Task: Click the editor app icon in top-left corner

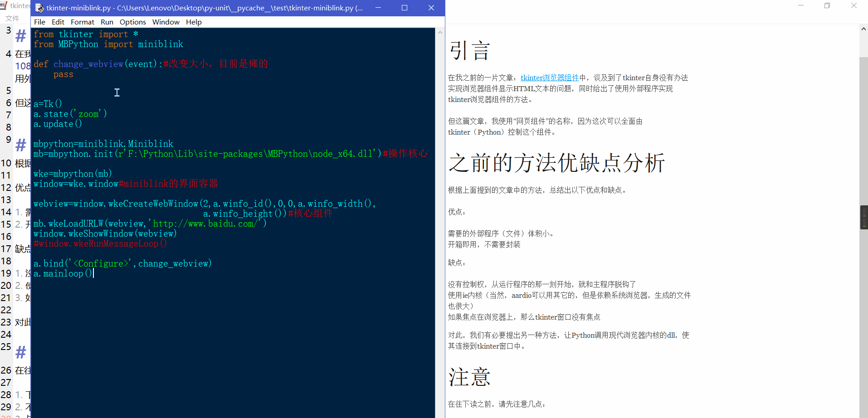Action: click(x=4, y=5)
